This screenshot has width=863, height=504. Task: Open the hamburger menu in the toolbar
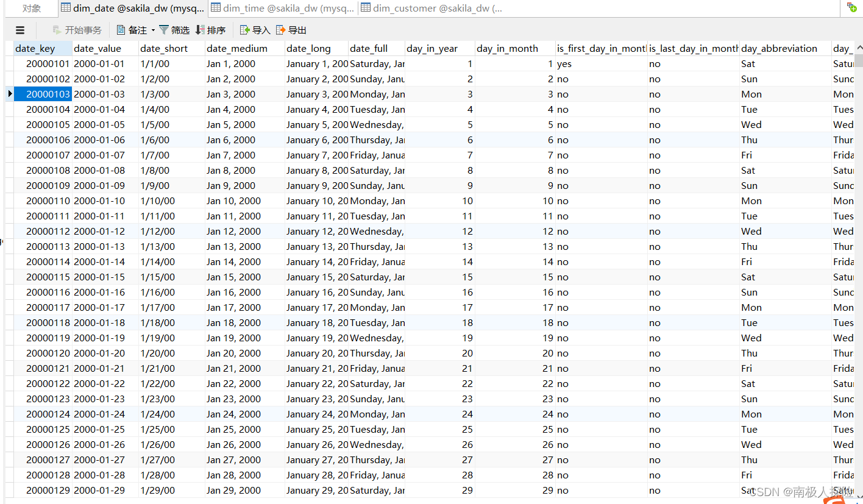coord(20,30)
